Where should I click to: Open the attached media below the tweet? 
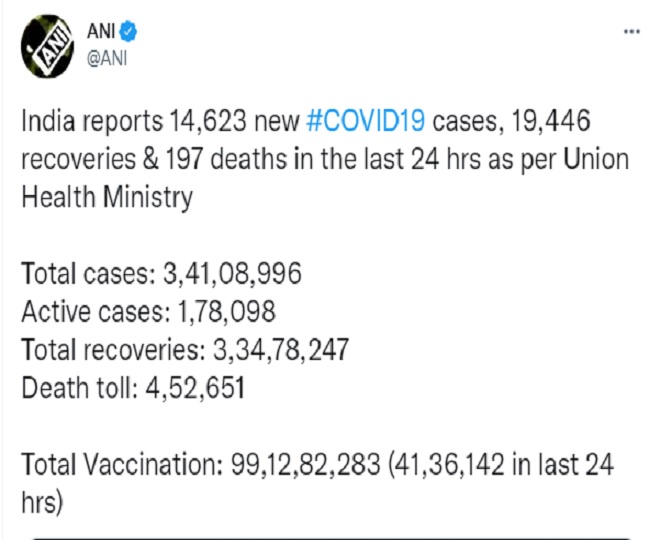331,538
